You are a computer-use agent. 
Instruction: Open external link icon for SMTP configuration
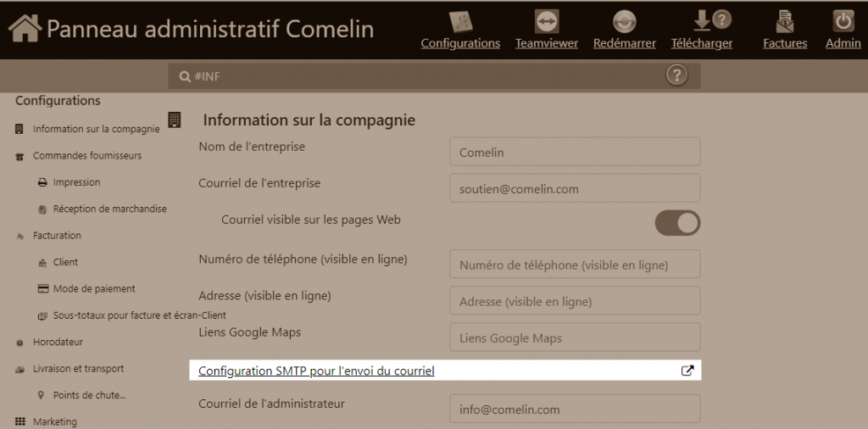click(687, 370)
